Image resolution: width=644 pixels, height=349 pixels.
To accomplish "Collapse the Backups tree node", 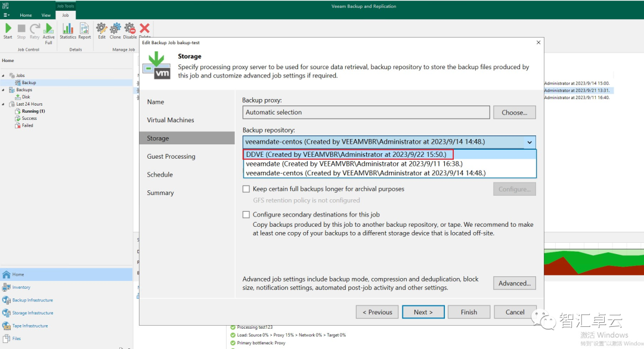I will tap(4, 89).
